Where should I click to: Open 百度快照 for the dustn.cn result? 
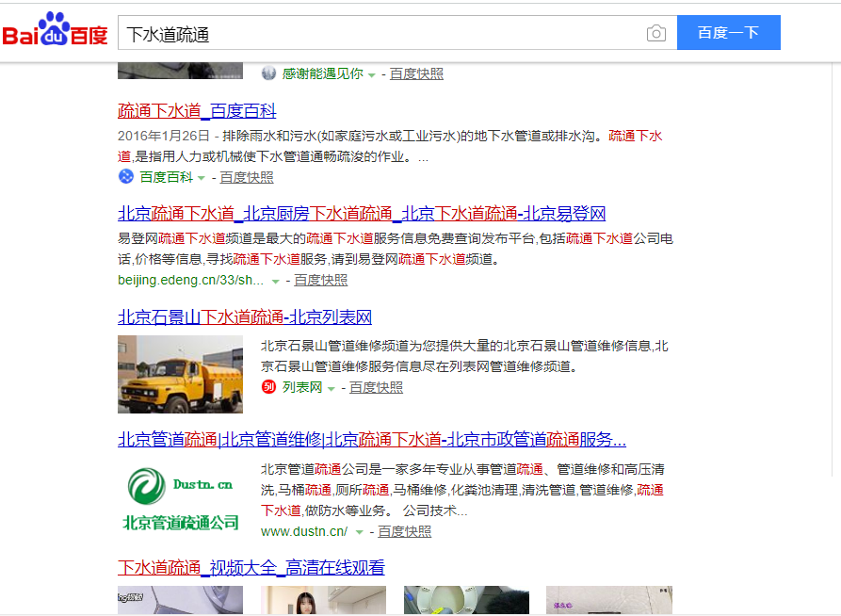(405, 532)
